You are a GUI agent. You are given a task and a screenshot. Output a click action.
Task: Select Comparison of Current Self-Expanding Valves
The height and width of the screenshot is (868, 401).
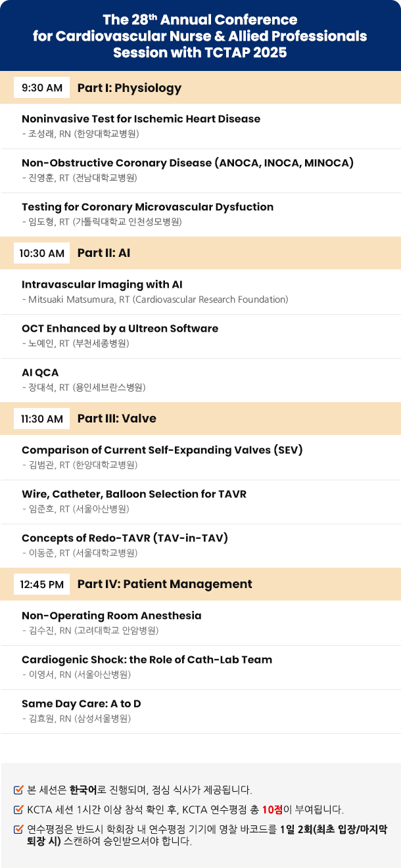(162, 450)
